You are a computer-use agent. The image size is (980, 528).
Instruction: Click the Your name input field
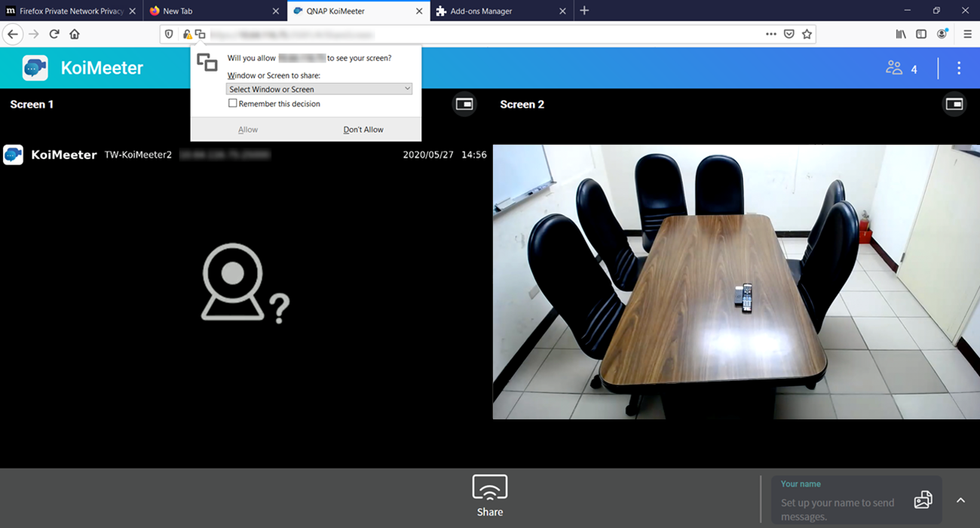tap(841, 502)
